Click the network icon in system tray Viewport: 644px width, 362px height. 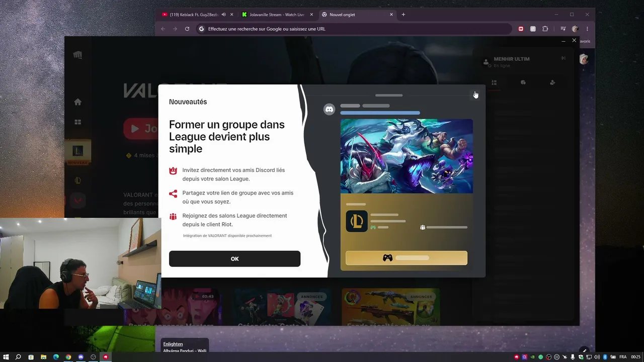pos(589,357)
